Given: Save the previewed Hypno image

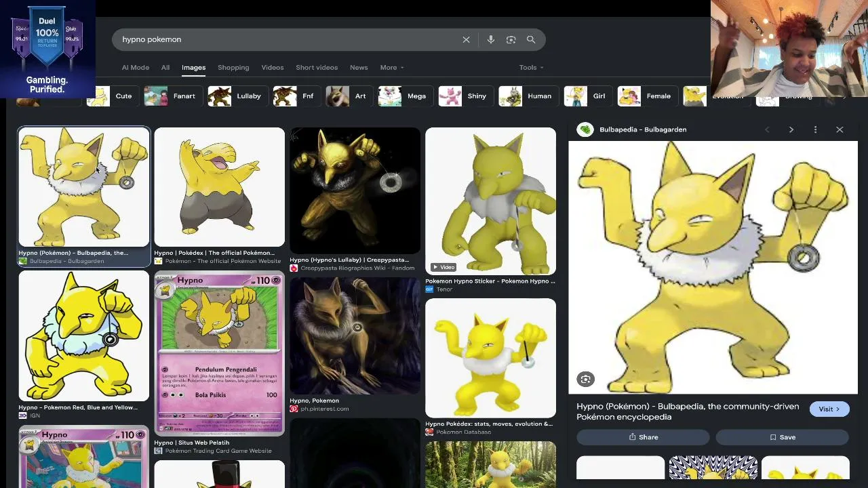Looking at the screenshot, I should 782,437.
